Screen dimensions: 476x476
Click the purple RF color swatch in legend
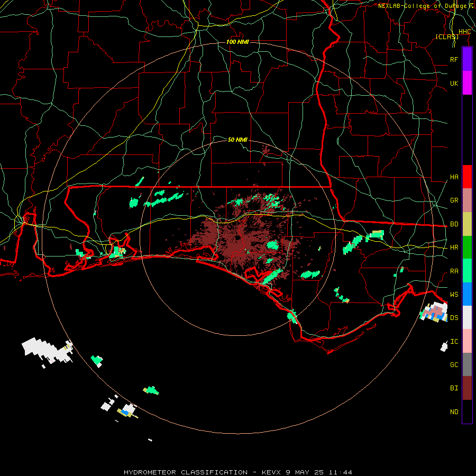click(467, 59)
